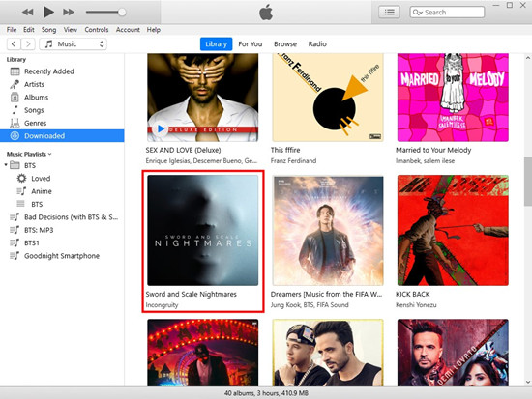The image size is (532, 399).
Task: Open the Account menu
Action: click(128, 30)
